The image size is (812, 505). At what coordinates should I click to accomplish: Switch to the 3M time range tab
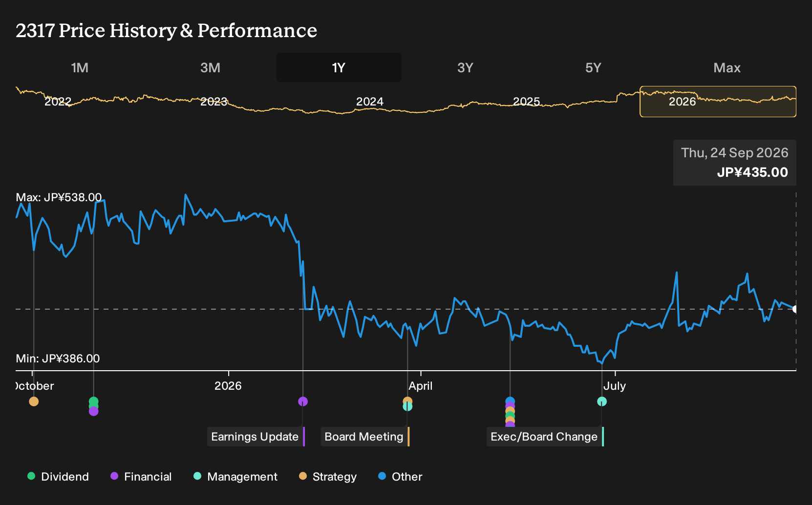[x=210, y=68]
